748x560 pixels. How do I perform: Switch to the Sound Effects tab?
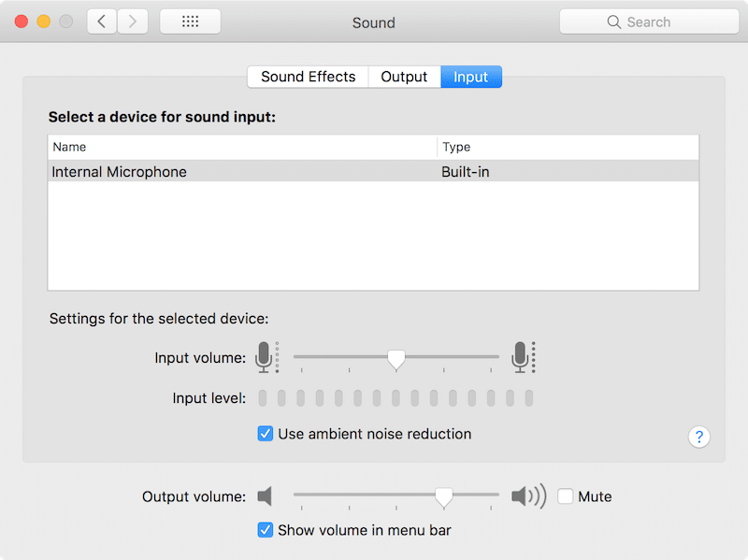click(308, 77)
